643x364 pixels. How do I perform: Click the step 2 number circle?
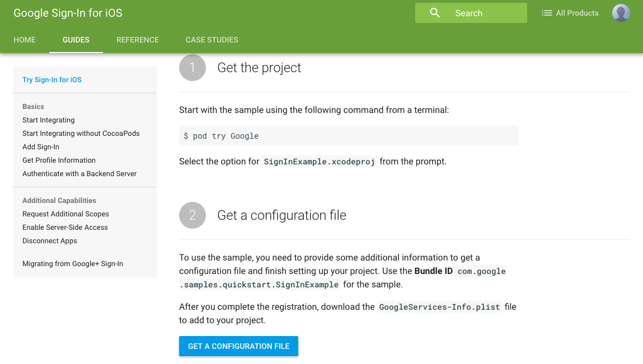pos(193,215)
